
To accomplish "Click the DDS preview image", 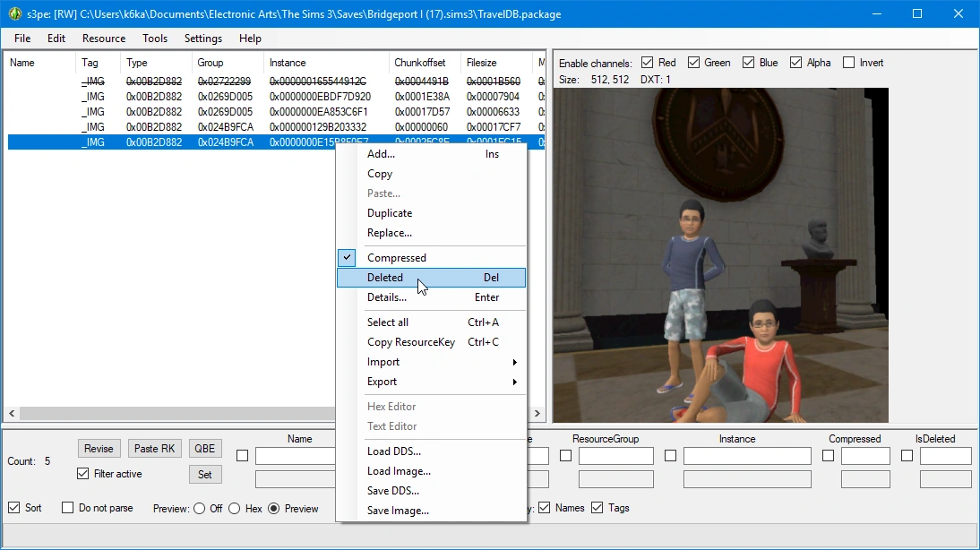I will point(720,255).
